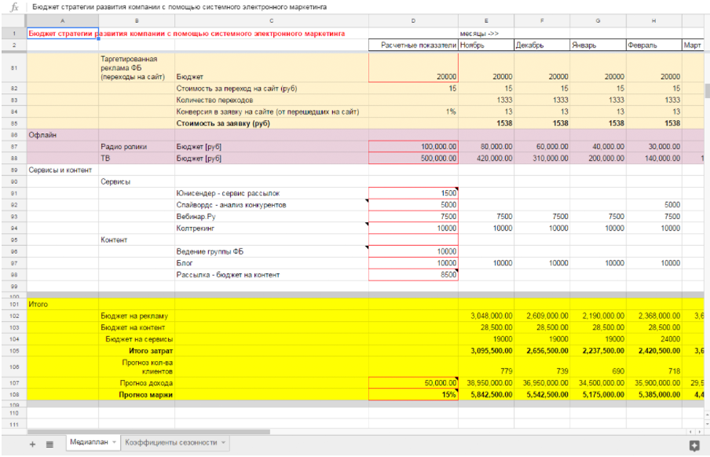Screen dimensions: 710x457
Task: Open the Explore icon at bottom right
Action: pos(694,446)
